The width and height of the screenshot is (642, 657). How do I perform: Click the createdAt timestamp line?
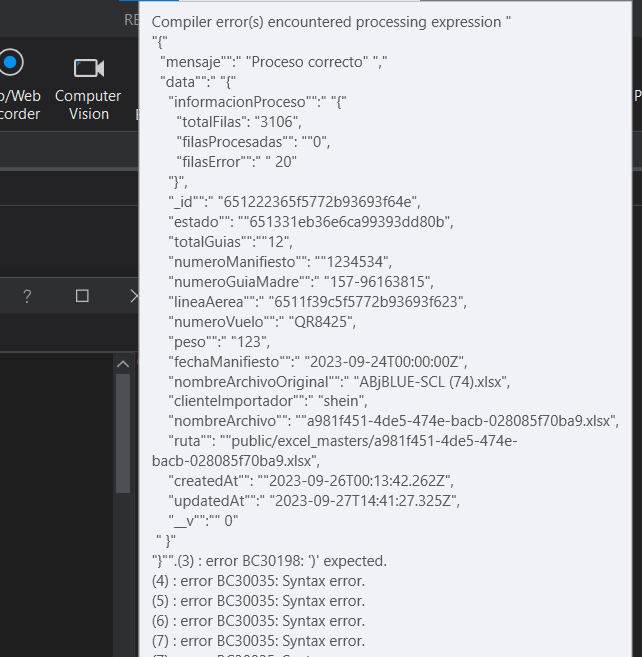click(311, 481)
